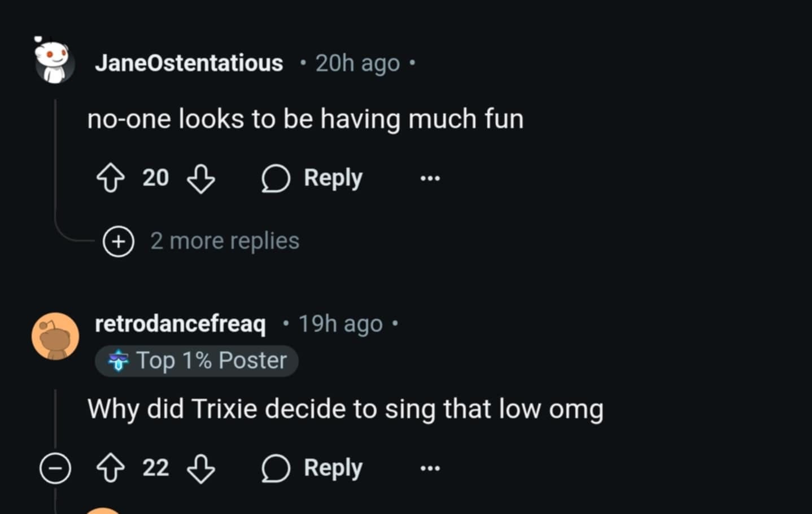Click the 20h ago timestamp

pyautogui.click(x=357, y=63)
